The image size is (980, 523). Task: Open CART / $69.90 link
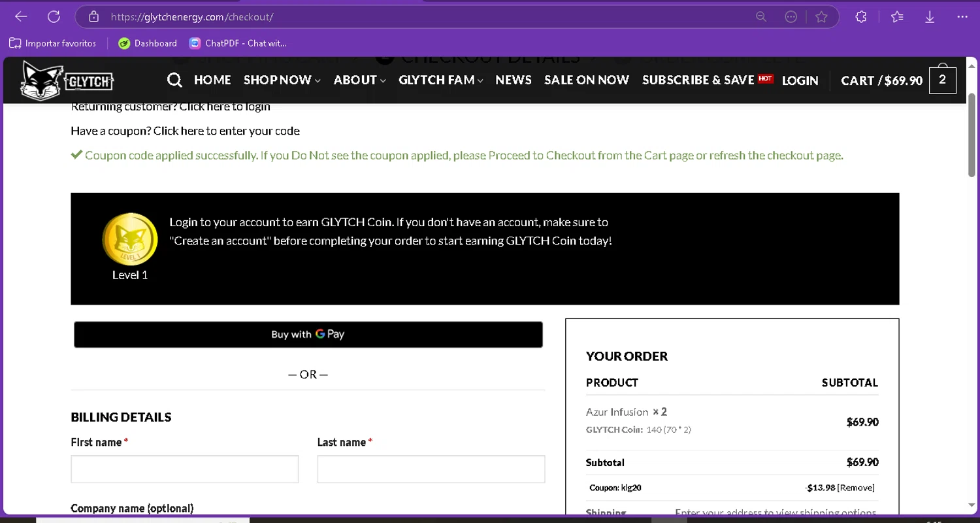[881, 80]
